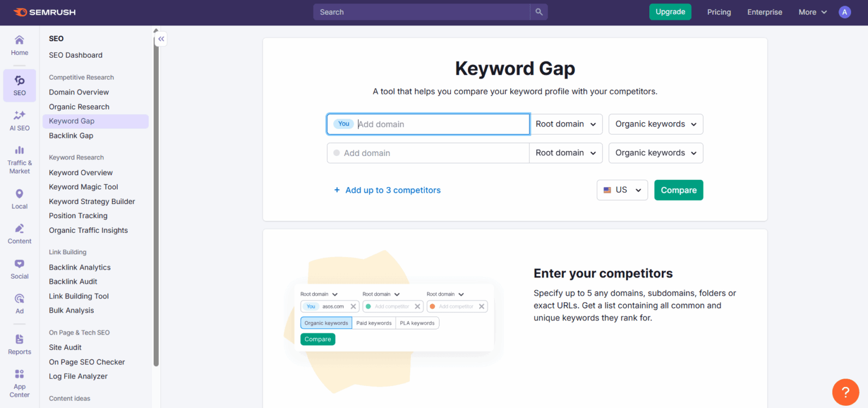The height and width of the screenshot is (408, 868).
Task: Open Keyword Magic Tool menu item
Action: point(84,187)
